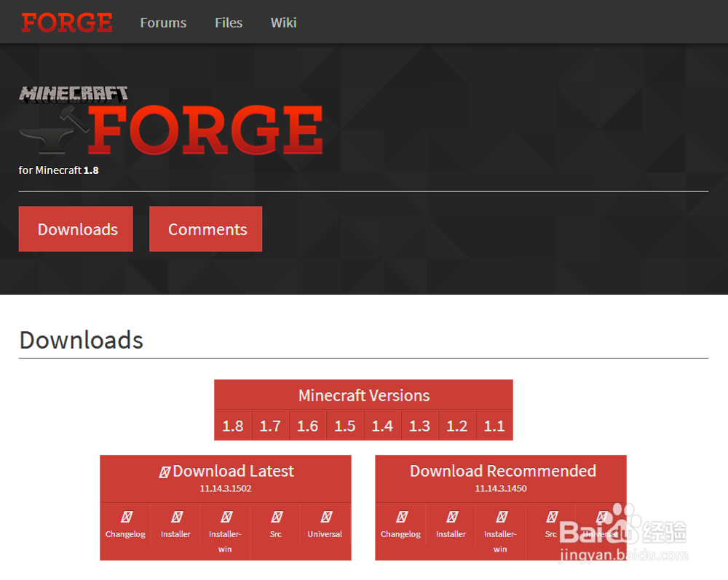
Task: Click Src icon under Download Recommended
Action: 552,517
